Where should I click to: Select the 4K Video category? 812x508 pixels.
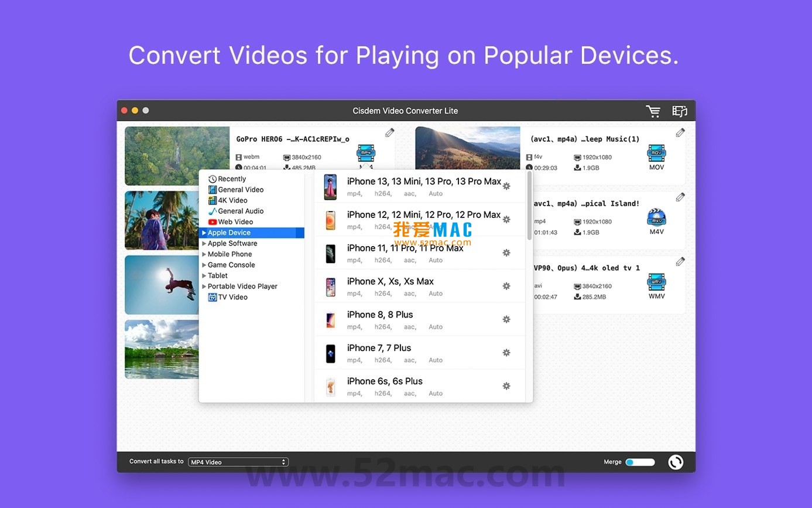coord(228,200)
